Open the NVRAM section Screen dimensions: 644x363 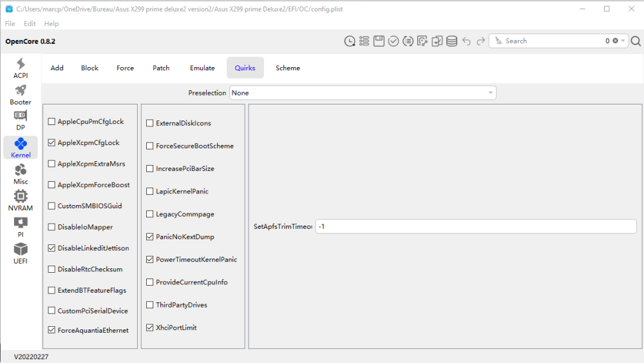(21, 201)
